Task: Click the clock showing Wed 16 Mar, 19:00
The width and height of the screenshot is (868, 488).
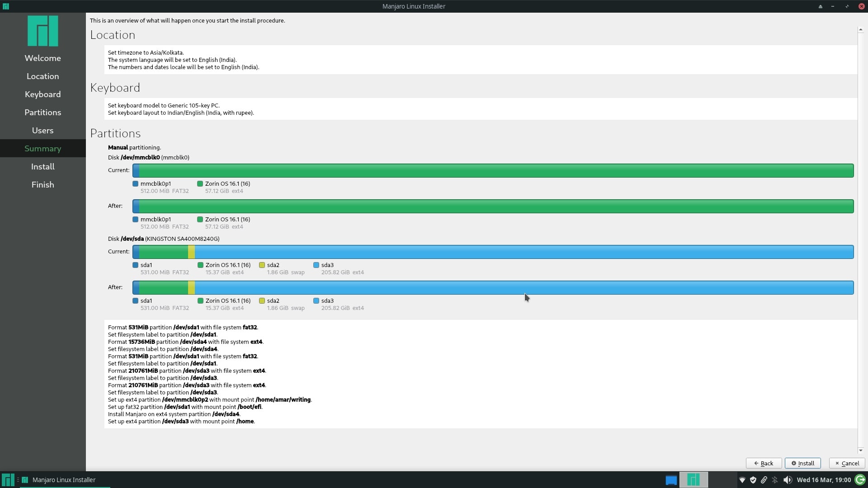Action: tap(824, 480)
